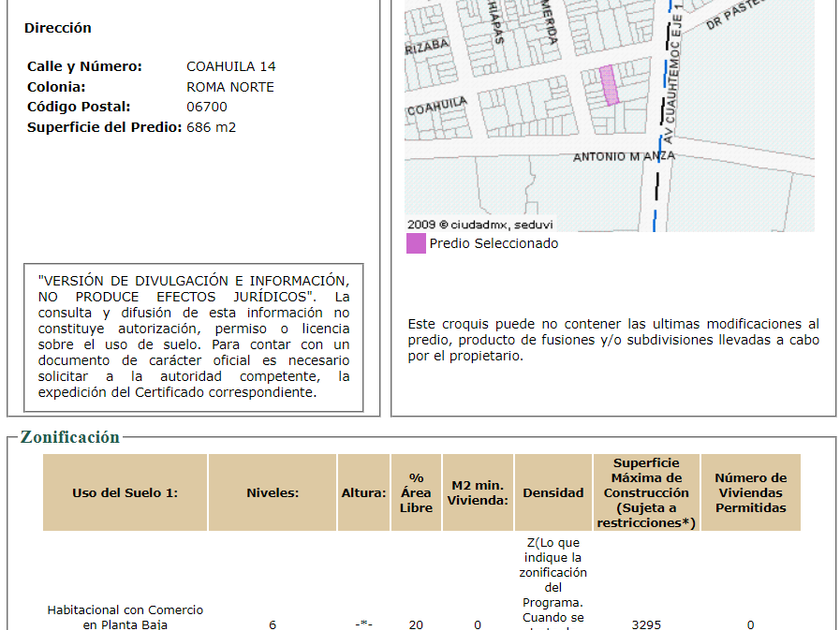840x630 pixels.
Task: Click the Predio Seleccionado legend label
Action: click(x=494, y=243)
